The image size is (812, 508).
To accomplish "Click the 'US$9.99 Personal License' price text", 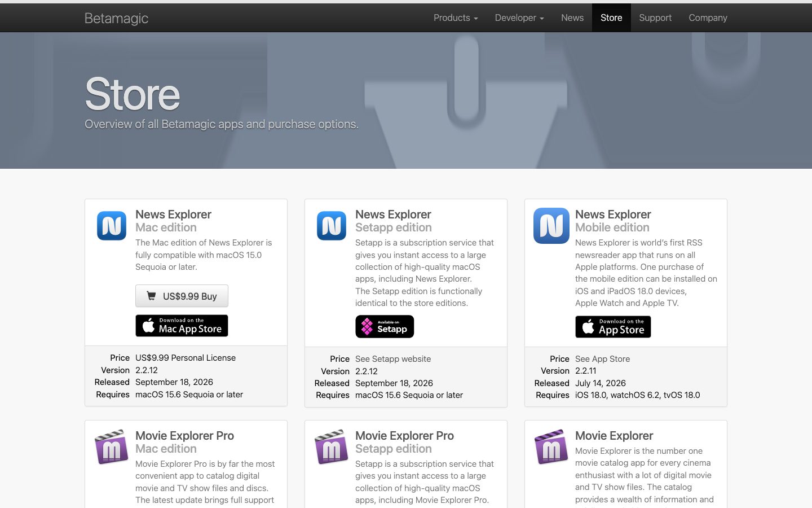I will point(186,358).
